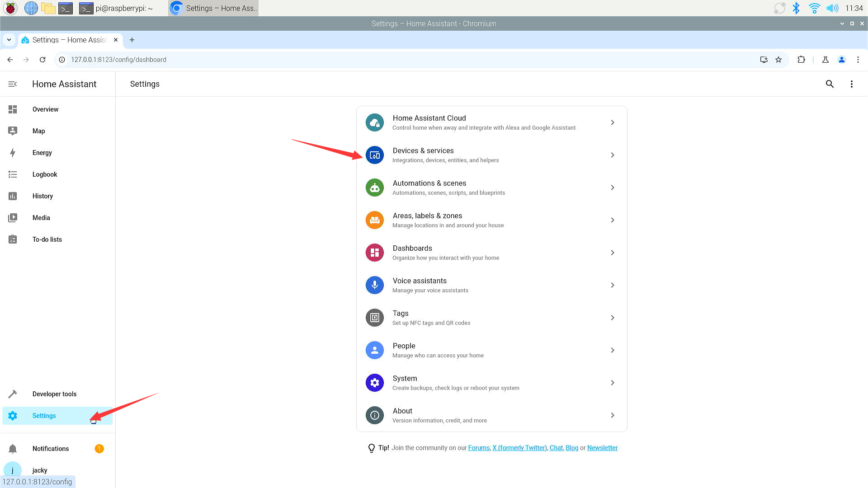
Task: Reload the page in Chromium
Action: pyautogui.click(x=42, y=60)
